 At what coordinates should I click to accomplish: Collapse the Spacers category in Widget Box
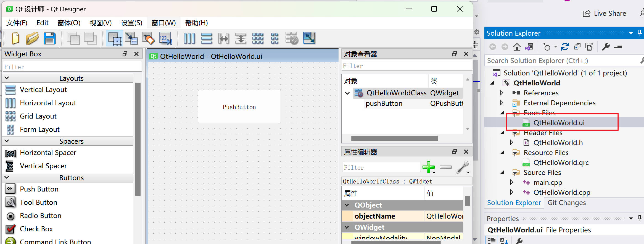point(7,141)
